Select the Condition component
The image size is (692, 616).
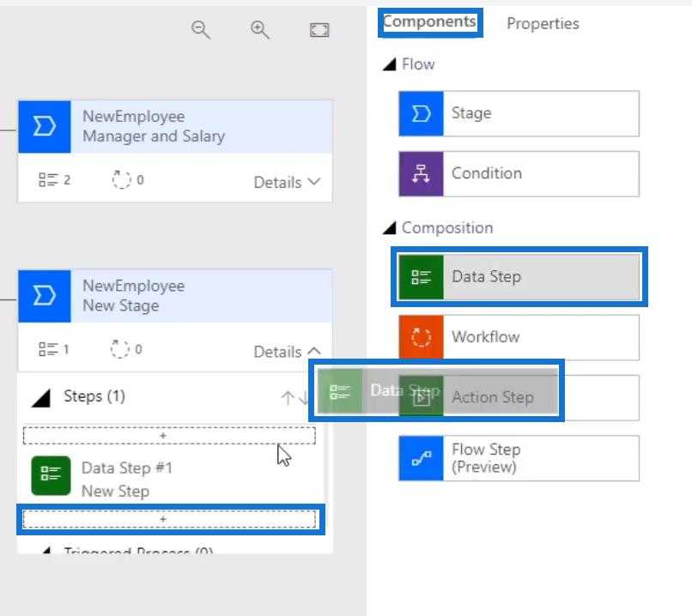coord(519,173)
